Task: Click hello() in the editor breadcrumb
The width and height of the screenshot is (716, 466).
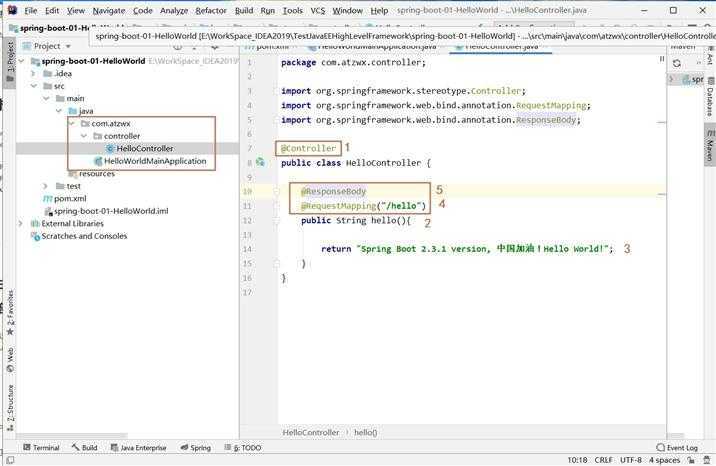Action: coord(365,432)
